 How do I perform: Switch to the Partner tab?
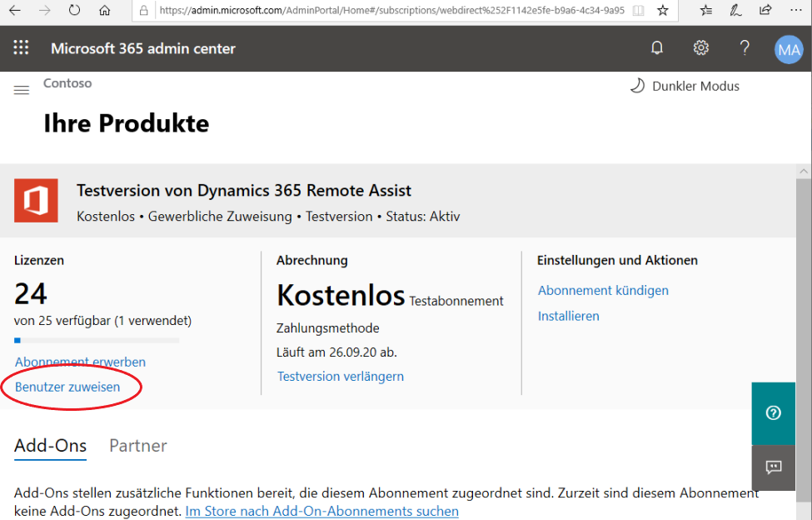[138, 446]
